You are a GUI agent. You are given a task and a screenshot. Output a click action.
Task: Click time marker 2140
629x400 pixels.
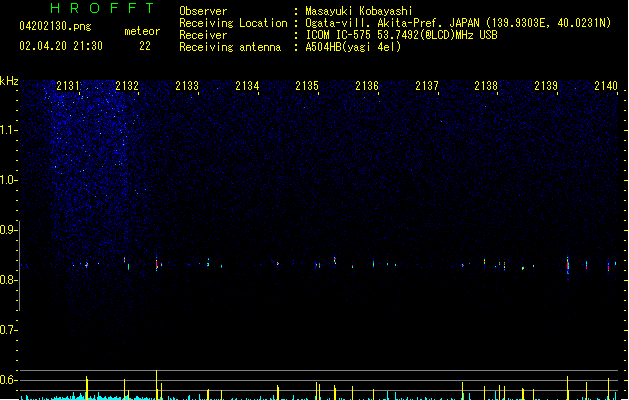click(x=606, y=86)
